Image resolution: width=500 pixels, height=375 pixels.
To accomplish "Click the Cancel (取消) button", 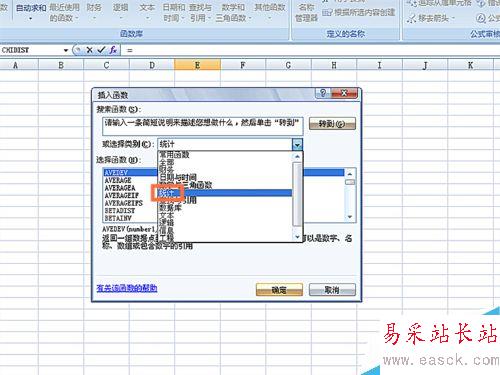I will [x=332, y=290].
